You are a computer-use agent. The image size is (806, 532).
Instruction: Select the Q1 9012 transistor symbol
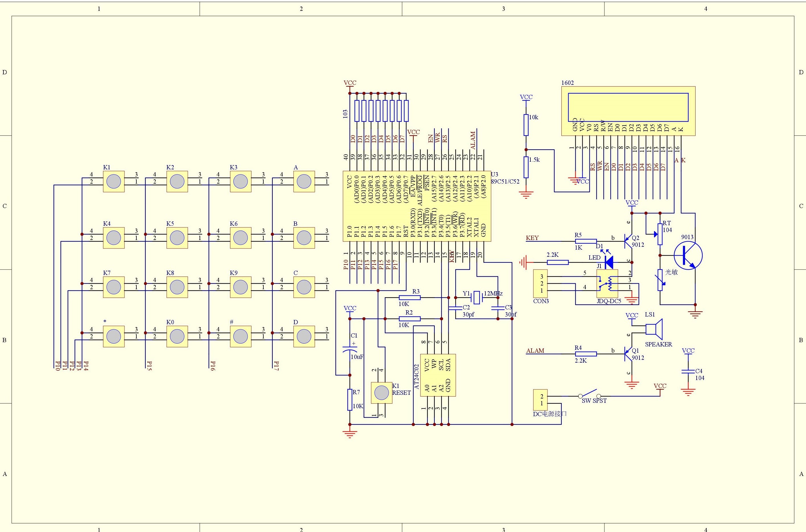(628, 354)
